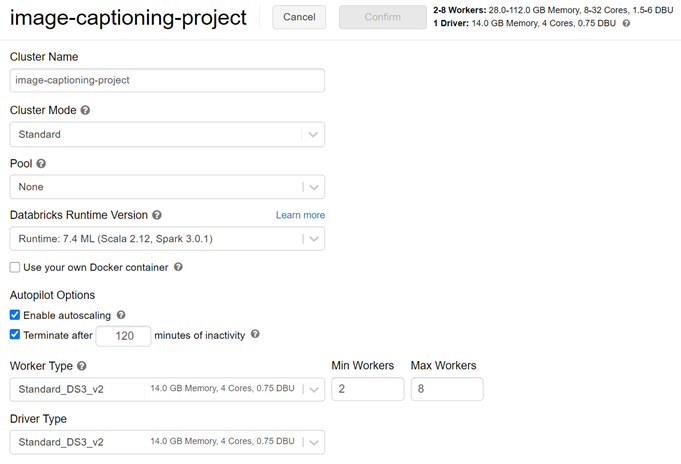681x464 pixels.
Task: Click the Cancel button
Action: click(299, 17)
